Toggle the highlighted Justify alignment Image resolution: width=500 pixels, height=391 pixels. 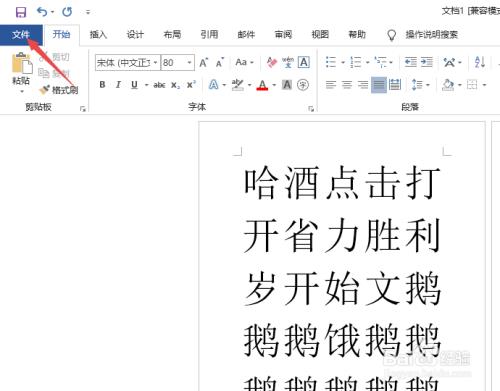click(x=379, y=85)
